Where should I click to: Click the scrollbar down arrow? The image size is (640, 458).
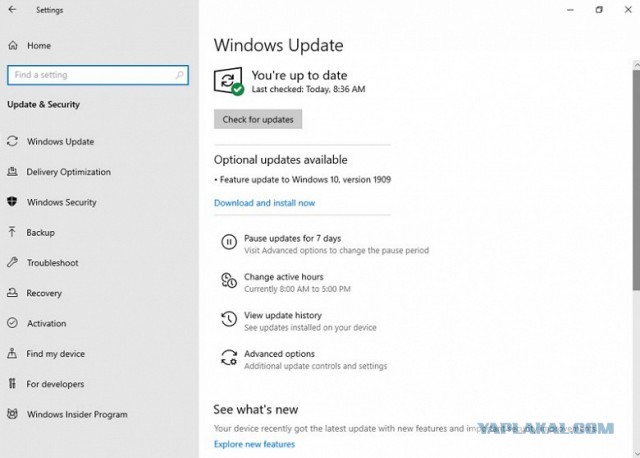pyautogui.click(x=636, y=454)
